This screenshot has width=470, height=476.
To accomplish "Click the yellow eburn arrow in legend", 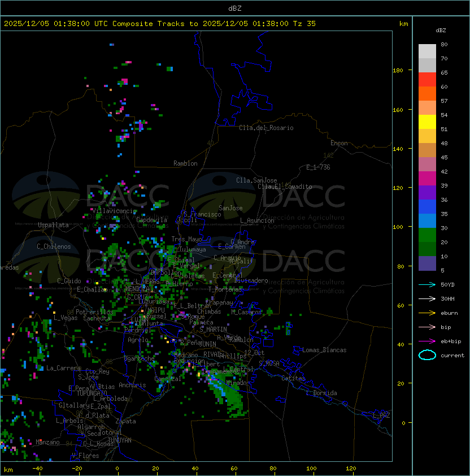I will (427, 313).
